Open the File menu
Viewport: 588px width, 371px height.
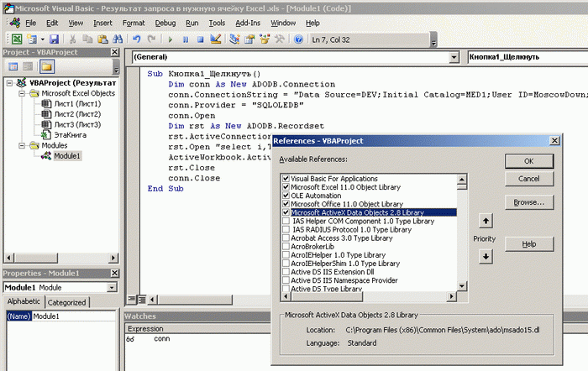click(x=30, y=24)
